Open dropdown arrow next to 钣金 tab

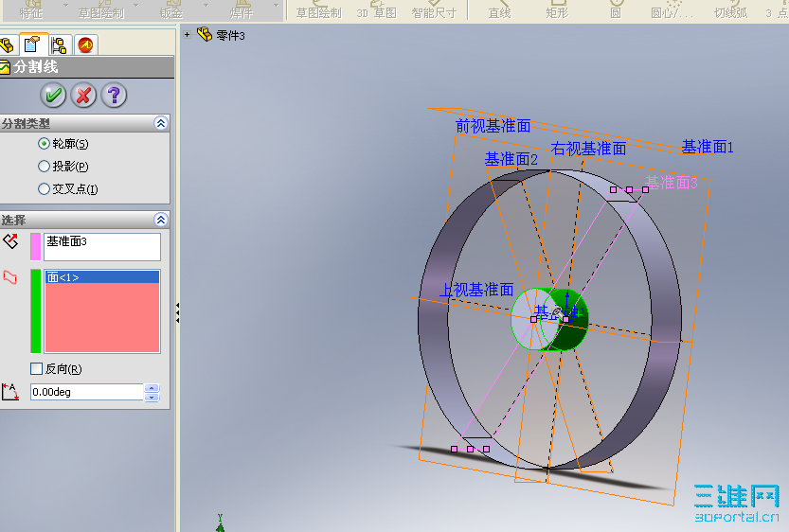(206, 6)
